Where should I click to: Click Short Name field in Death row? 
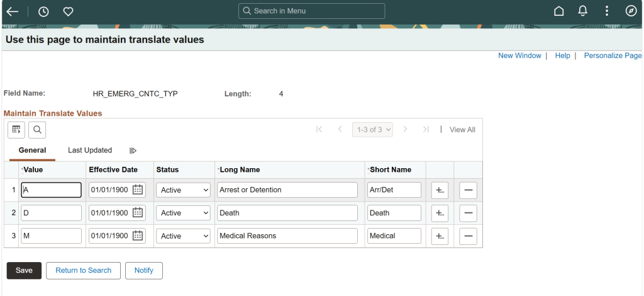(394, 213)
